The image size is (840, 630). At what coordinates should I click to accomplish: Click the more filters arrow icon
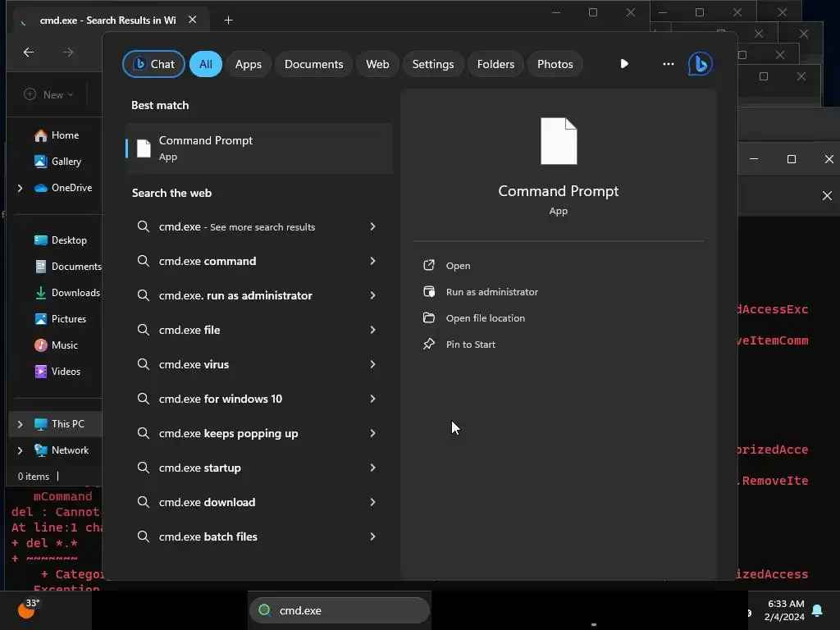[624, 64]
